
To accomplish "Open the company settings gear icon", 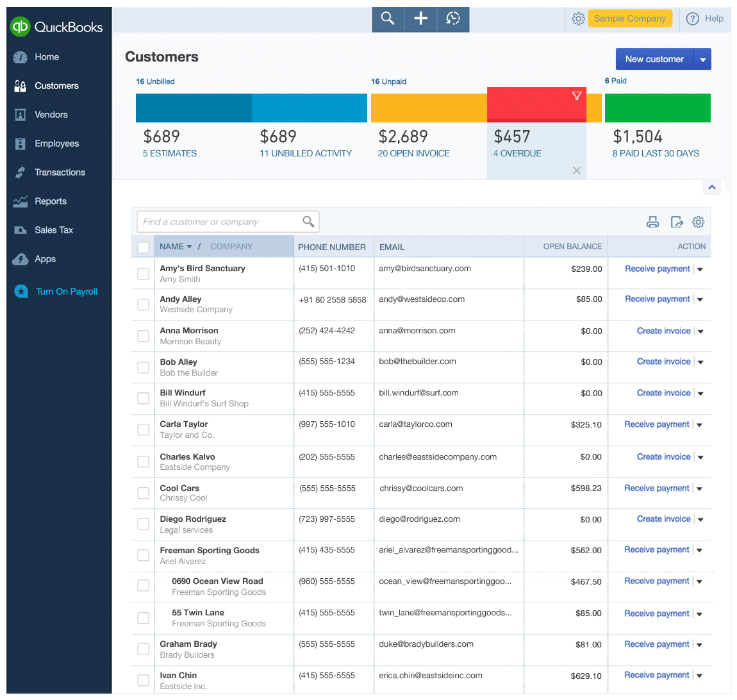I will 578,19.
